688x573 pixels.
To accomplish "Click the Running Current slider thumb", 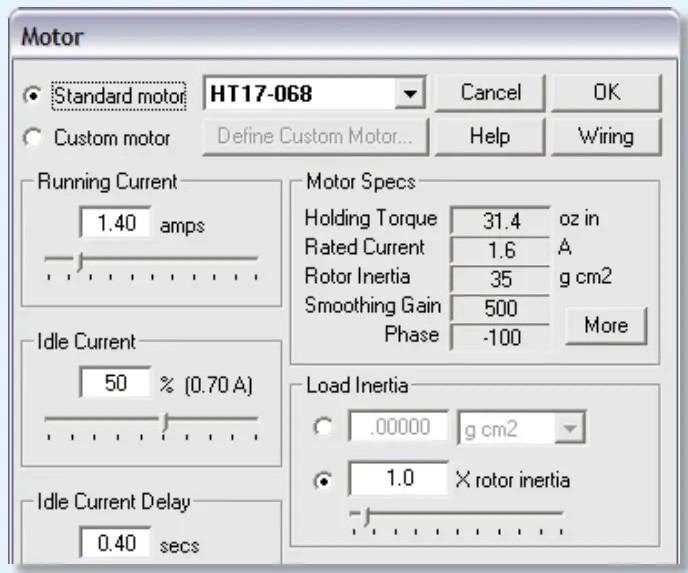I will (x=80, y=262).
